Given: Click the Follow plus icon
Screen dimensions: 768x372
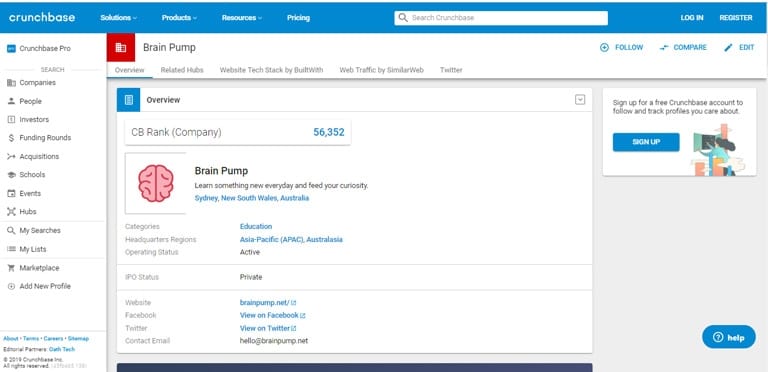Looking at the screenshot, I should 604,47.
